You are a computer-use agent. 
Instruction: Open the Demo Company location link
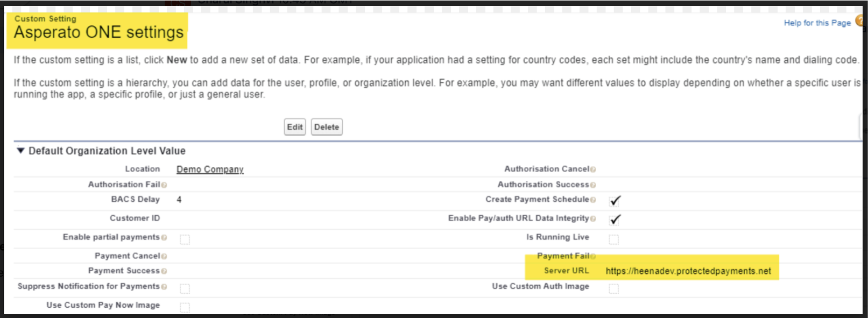pyautogui.click(x=210, y=169)
